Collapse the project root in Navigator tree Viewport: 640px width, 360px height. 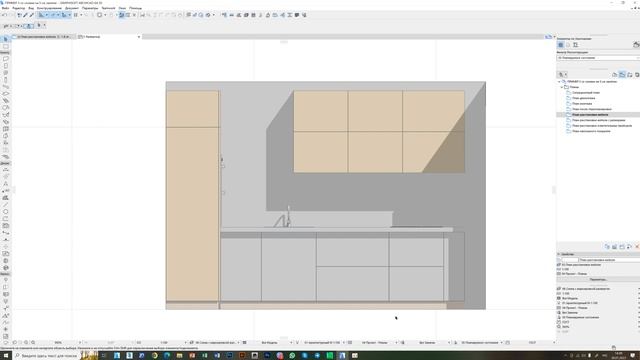(559, 82)
